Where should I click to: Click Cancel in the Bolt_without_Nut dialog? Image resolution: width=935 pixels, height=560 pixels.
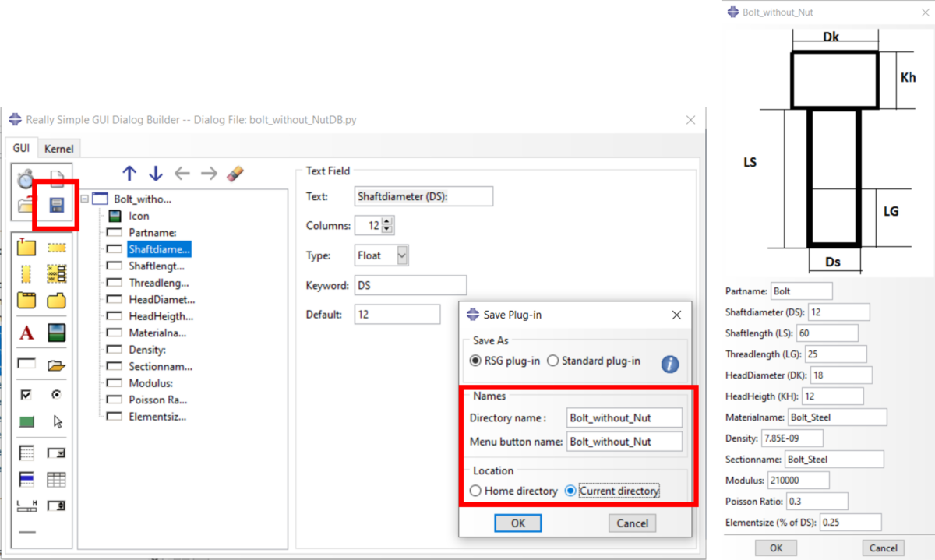(883, 548)
